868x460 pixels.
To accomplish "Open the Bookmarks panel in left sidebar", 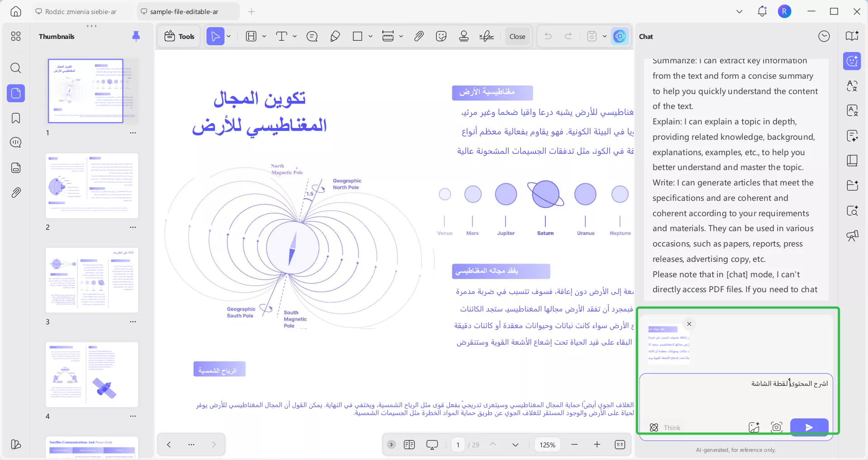I will [16, 119].
